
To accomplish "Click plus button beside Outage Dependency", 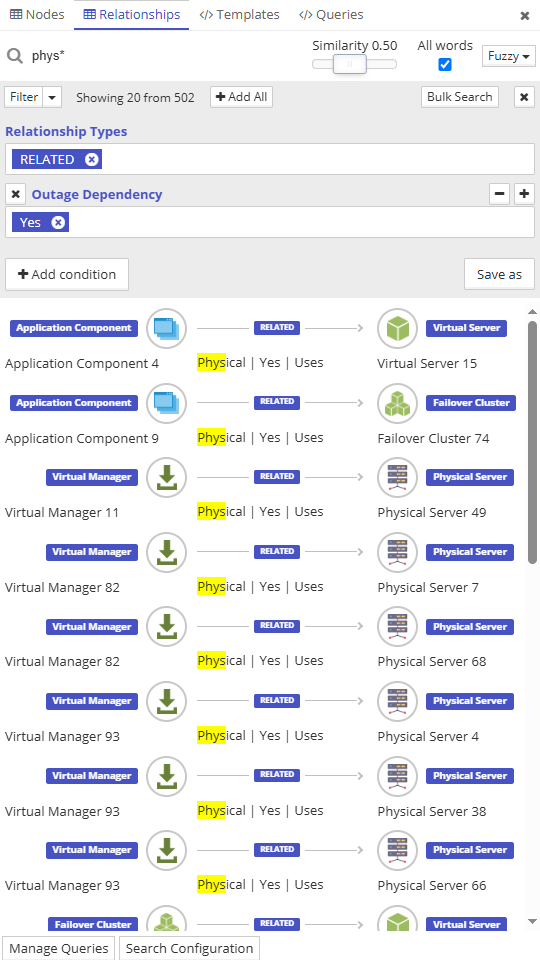I will tap(524, 195).
